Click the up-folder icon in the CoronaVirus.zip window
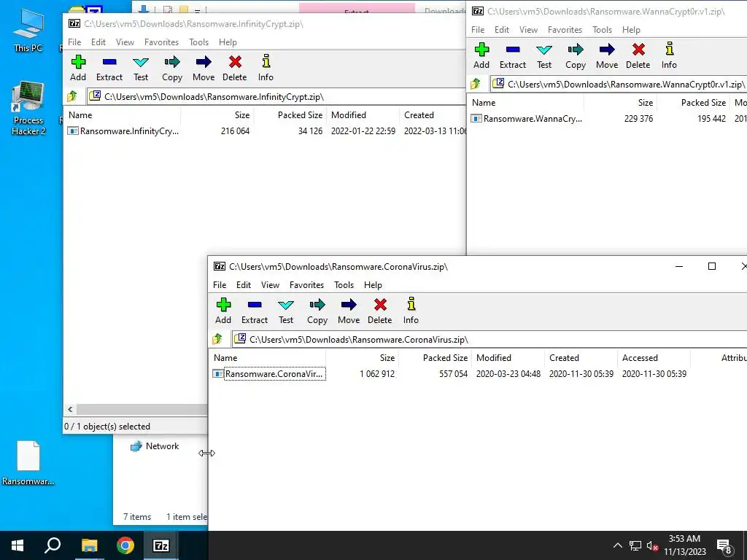This screenshot has height=560, width=747. [x=217, y=339]
